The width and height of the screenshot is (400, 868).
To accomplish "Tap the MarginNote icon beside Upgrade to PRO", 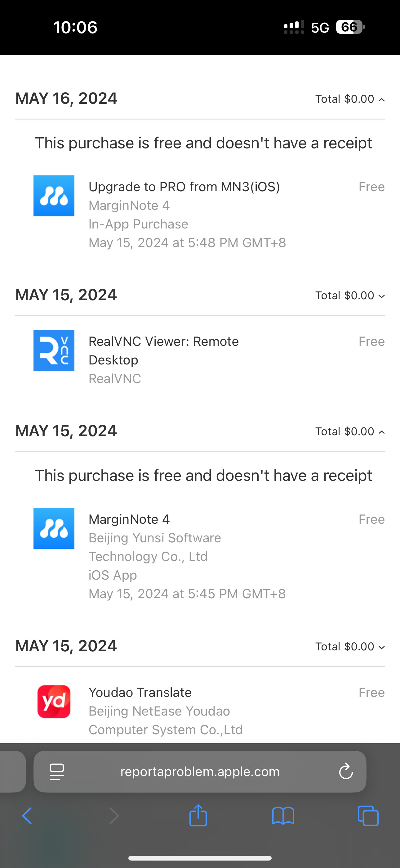I will [54, 196].
